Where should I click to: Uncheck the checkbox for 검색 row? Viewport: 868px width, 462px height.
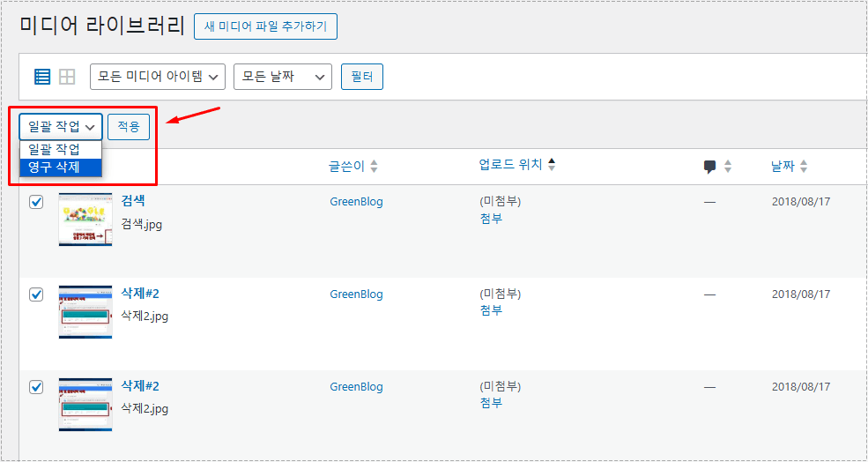pos(36,202)
